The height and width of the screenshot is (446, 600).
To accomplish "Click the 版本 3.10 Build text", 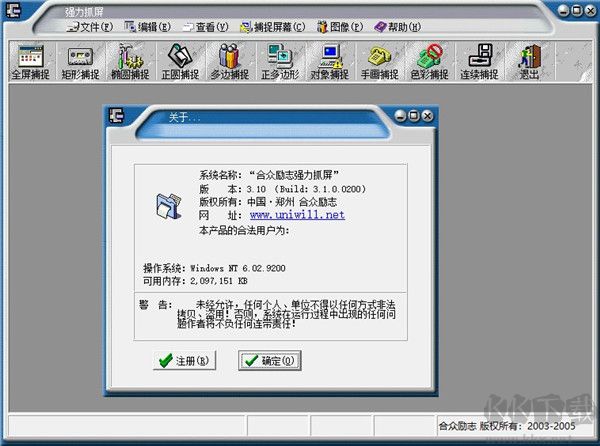I will 282,189.
